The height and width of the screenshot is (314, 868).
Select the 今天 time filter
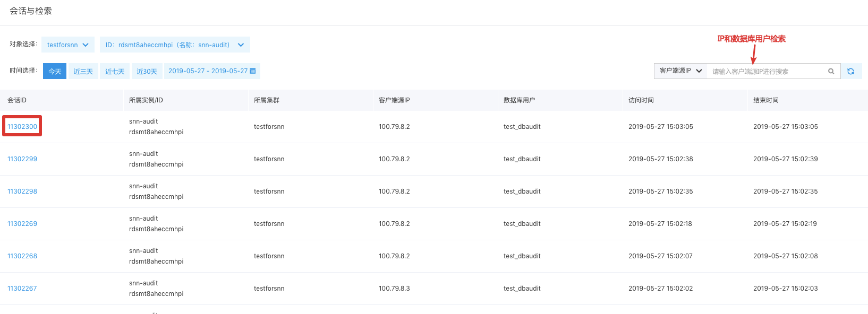click(x=55, y=71)
